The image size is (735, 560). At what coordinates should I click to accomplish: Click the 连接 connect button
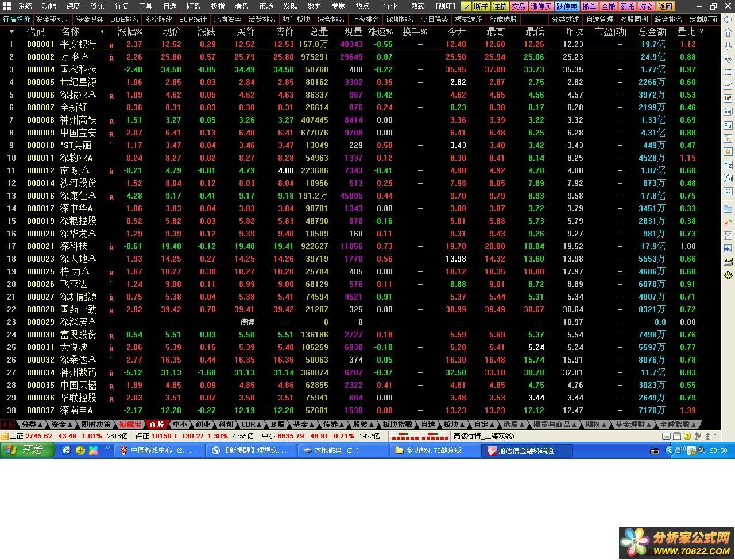tap(500, 6)
